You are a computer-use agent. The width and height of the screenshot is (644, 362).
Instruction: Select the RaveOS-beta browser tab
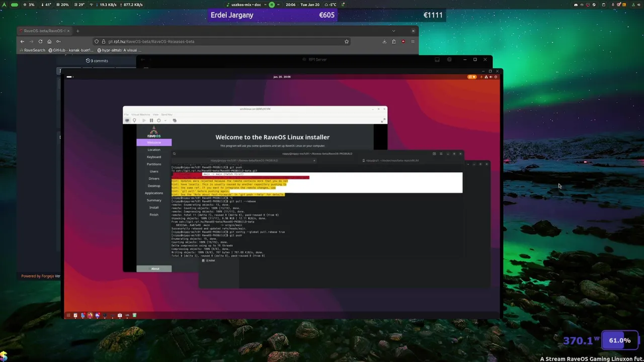(44, 31)
